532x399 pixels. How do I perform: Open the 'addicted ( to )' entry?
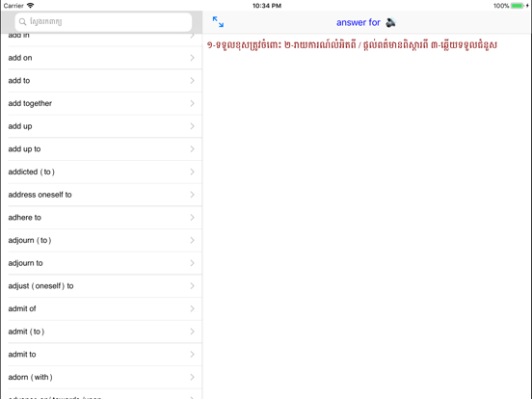point(101,172)
